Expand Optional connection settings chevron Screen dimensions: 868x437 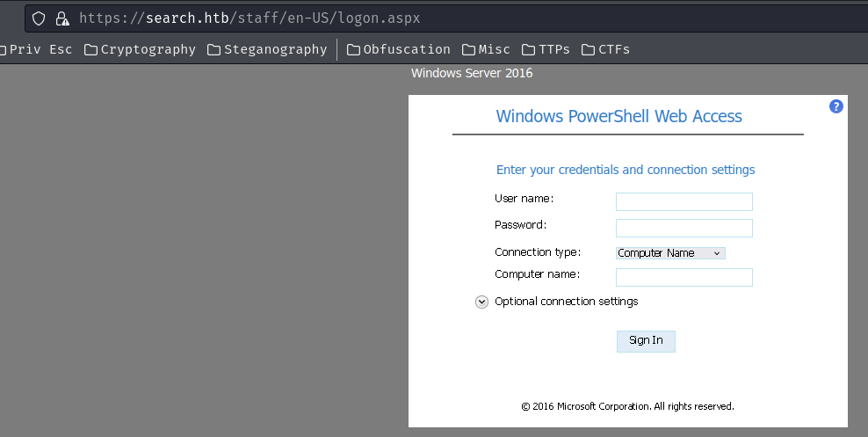(481, 302)
